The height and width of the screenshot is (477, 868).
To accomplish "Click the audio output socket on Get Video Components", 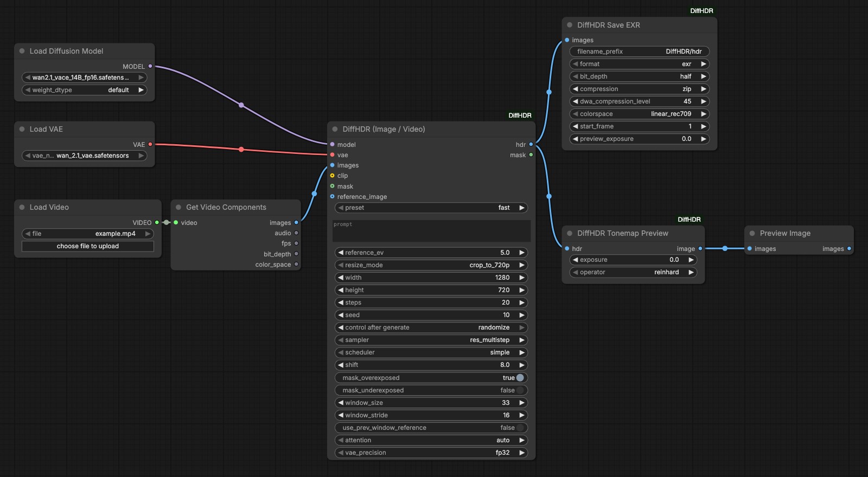I will click(296, 233).
